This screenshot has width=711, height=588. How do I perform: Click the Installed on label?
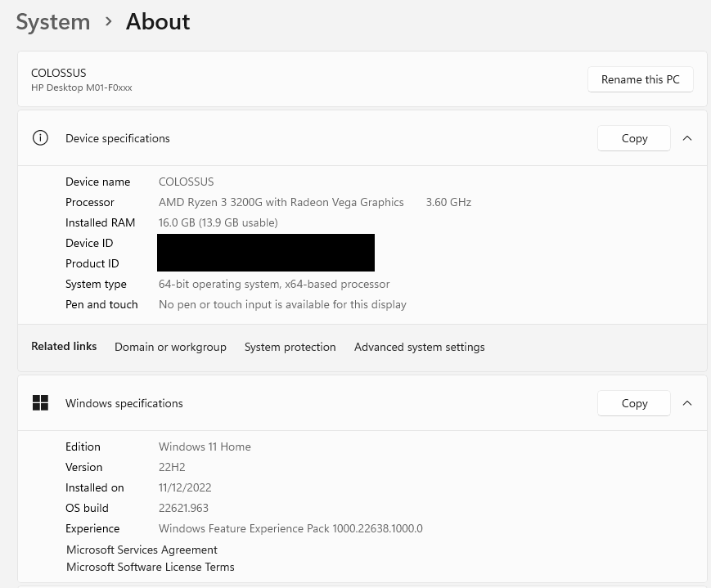(95, 487)
